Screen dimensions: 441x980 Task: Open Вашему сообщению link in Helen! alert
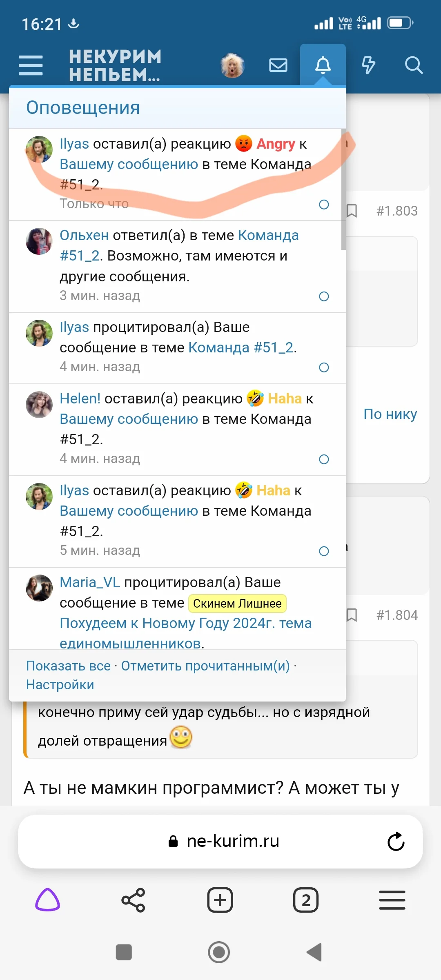(129, 419)
